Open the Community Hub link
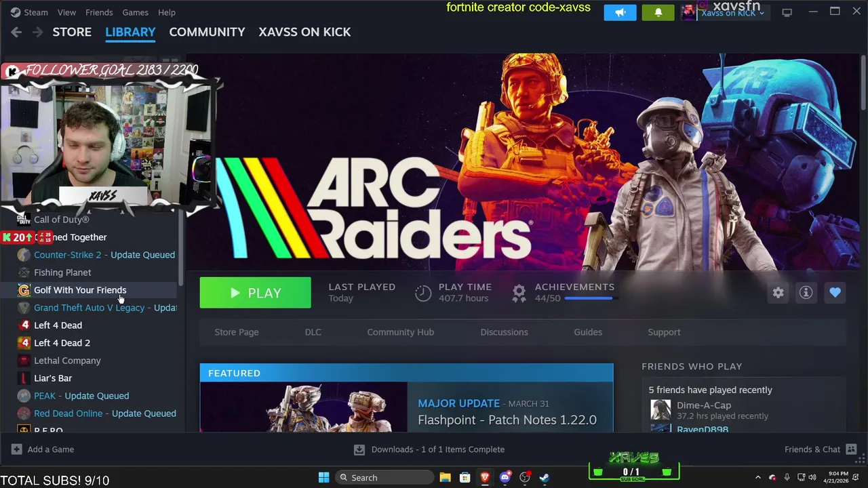 coord(400,332)
